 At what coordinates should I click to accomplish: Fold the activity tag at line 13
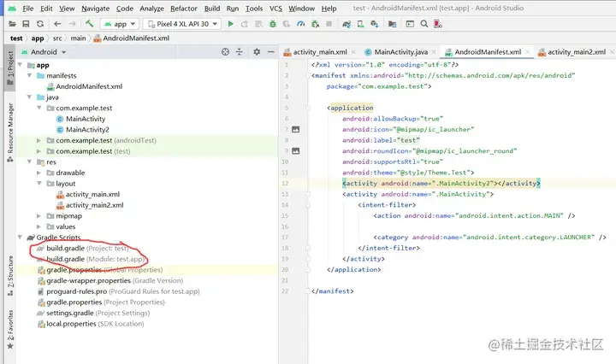(x=308, y=194)
